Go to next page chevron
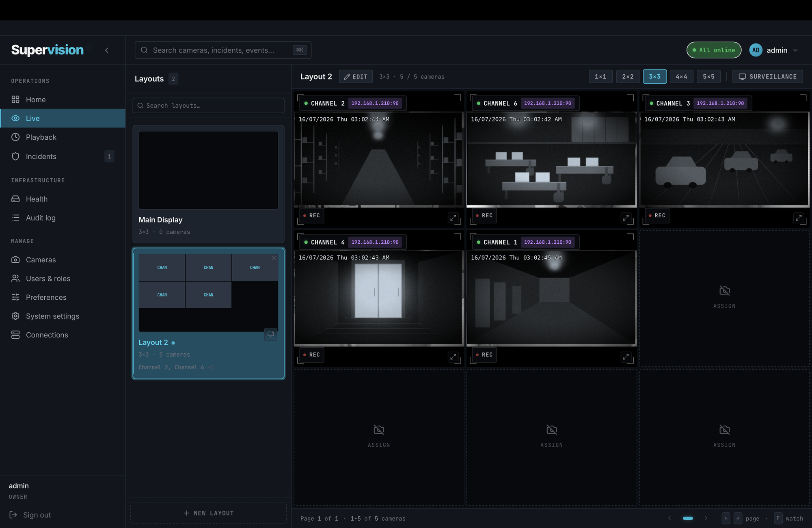Screen dimensions: 812x528 [x=706, y=518]
